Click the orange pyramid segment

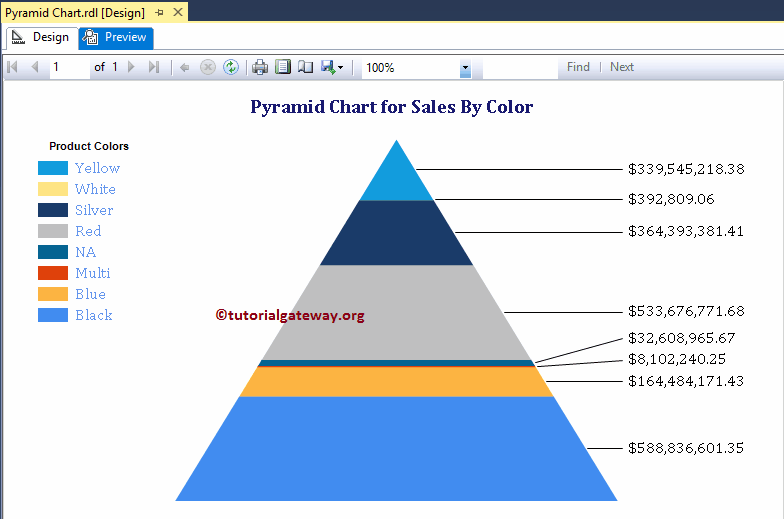coord(396,382)
